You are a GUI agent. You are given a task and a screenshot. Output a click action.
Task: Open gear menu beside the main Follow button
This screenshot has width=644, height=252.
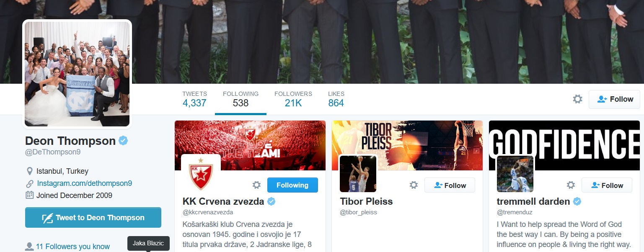577,99
